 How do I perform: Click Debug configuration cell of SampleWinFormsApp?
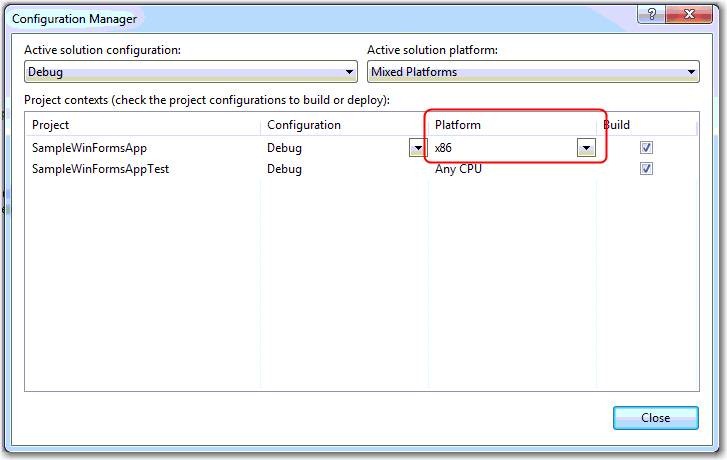click(x=285, y=148)
